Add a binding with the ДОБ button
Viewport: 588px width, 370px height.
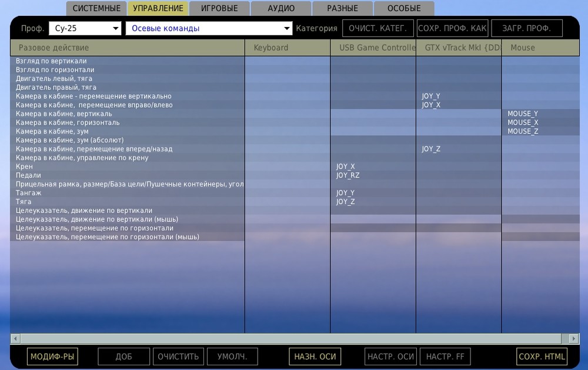pos(123,356)
